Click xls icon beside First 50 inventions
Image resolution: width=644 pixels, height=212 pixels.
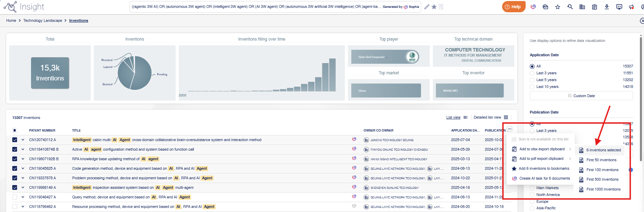click(x=581, y=160)
